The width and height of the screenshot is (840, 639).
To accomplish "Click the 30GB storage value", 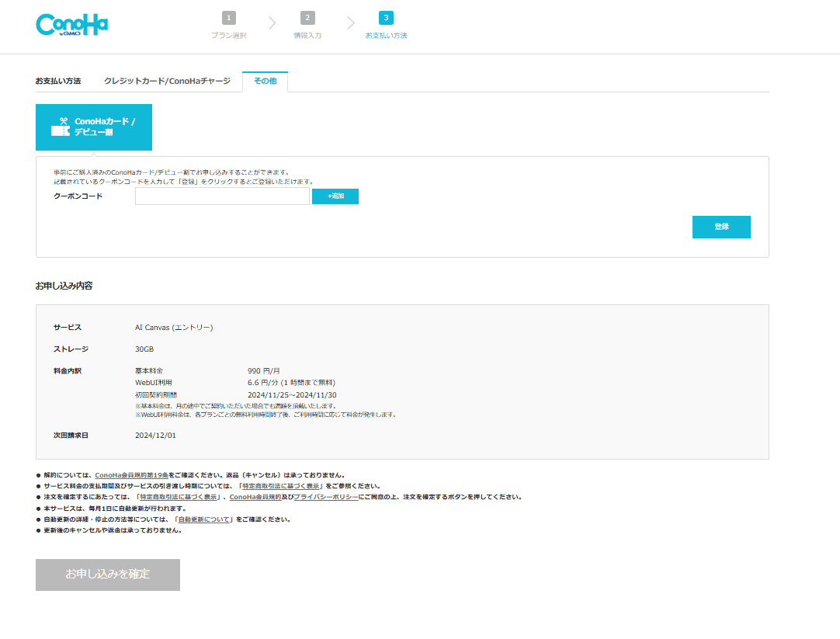I will point(144,349).
